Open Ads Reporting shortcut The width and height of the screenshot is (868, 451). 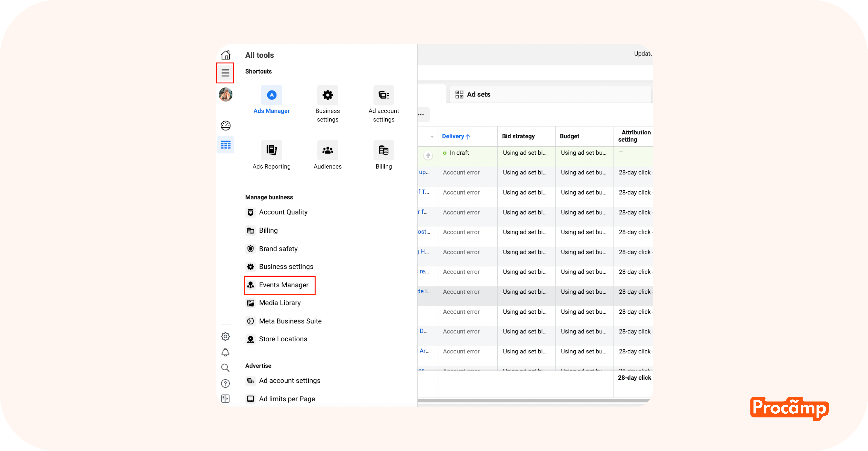272,155
